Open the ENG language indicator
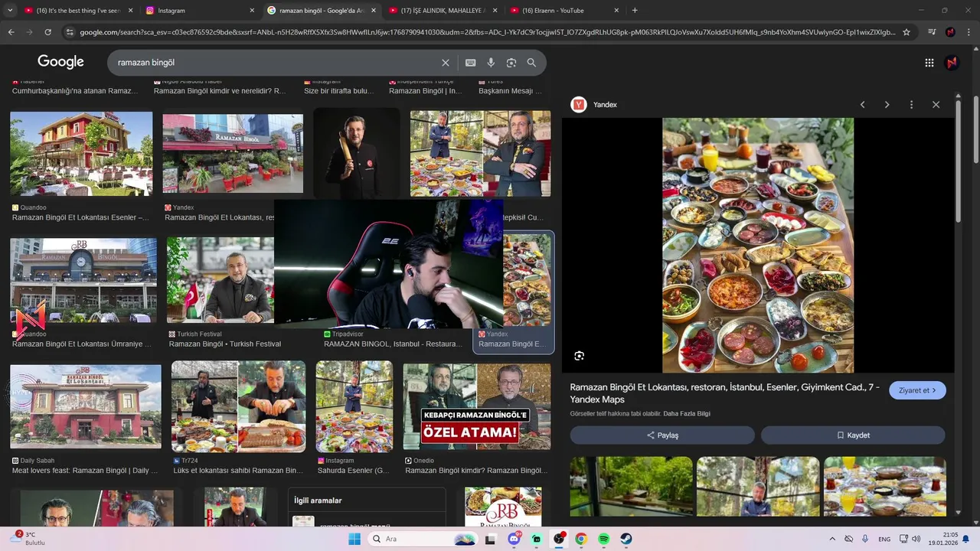Screen dimensions: 980x551 (884, 540)
